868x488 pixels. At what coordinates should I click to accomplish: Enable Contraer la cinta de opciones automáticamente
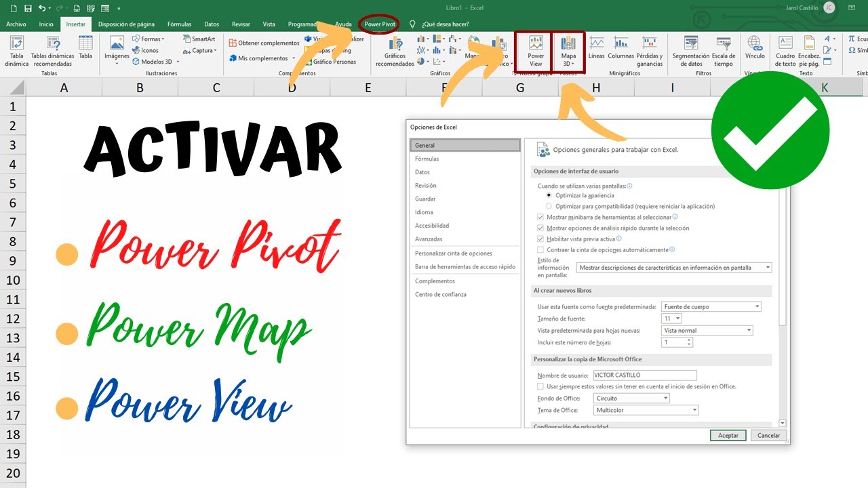click(540, 249)
